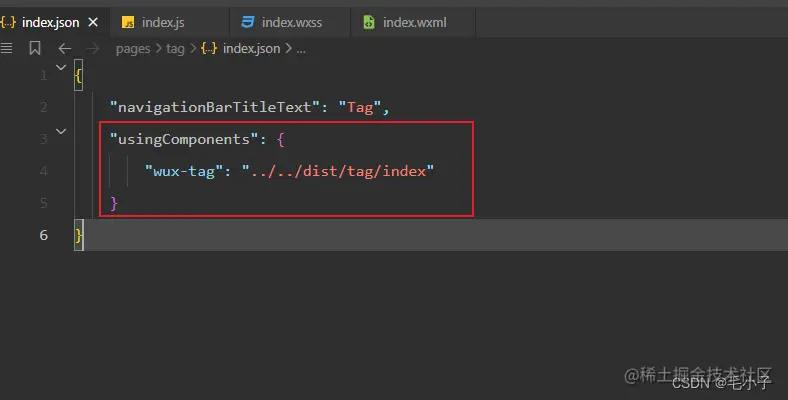
Task: Open the outline list icon in the toolbar
Action: point(7,48)
